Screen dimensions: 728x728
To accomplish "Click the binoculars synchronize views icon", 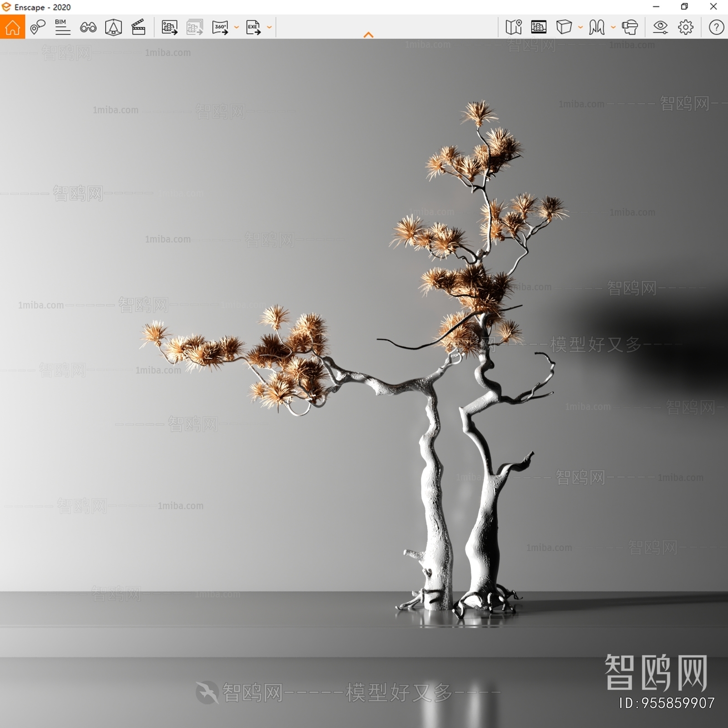I will [x=88, y=28].
